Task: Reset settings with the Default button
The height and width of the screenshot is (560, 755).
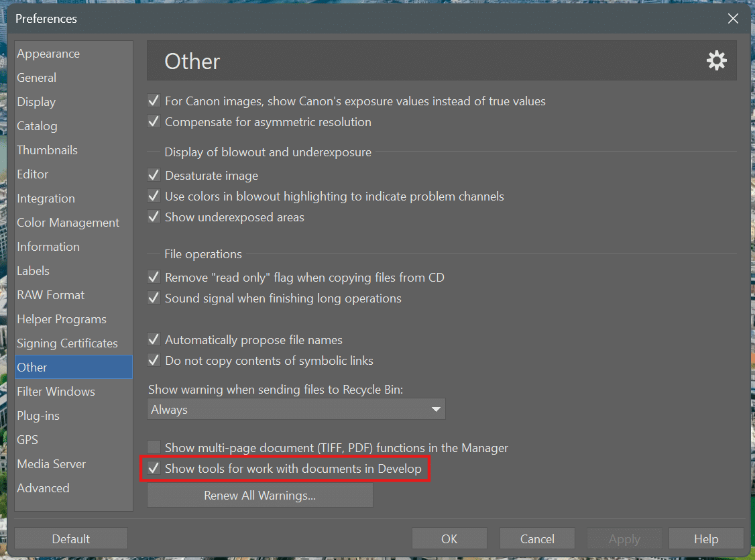Action: tap(71, 539)
